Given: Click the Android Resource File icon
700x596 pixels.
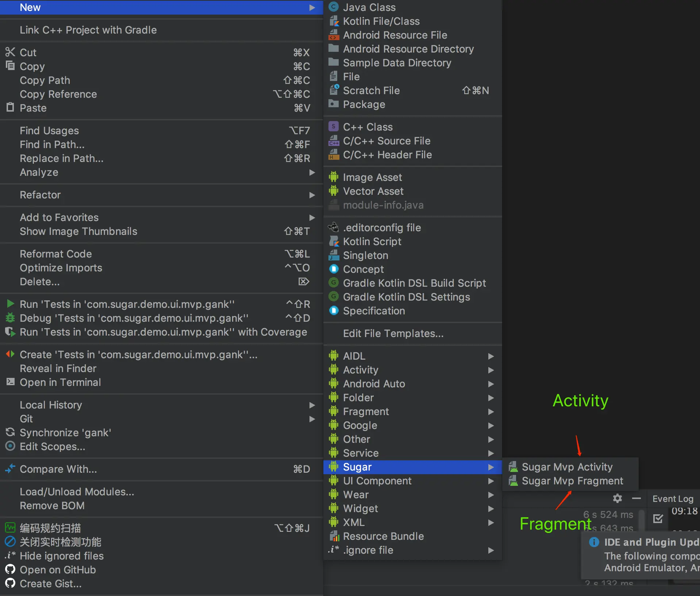Looking at the screenshot, I should tap(334, 35).
